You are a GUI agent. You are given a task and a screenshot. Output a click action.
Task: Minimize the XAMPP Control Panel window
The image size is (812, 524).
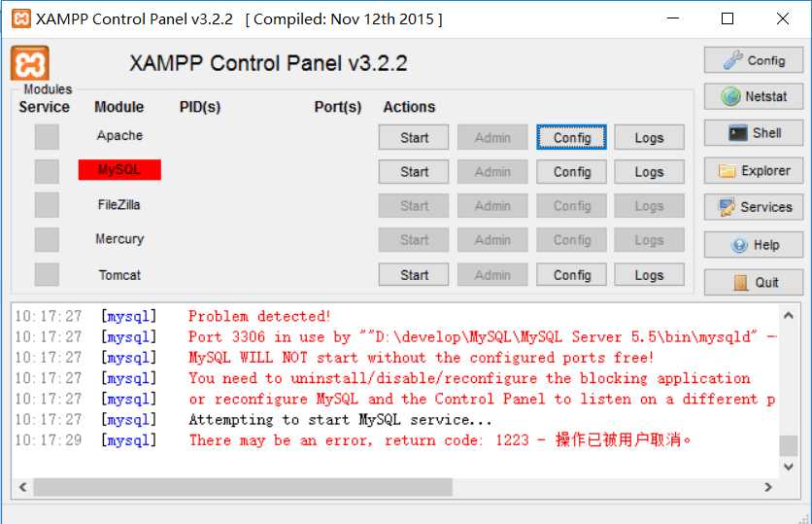tap(673, 18)
